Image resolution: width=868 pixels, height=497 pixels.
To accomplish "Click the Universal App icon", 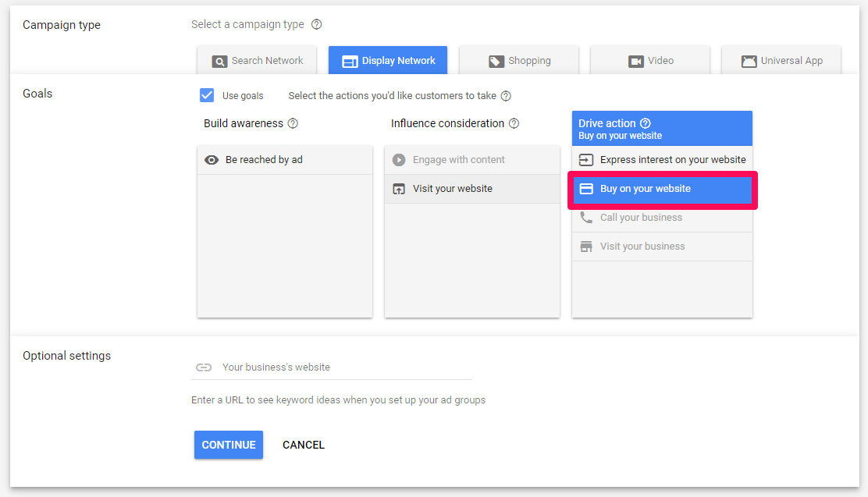I will pos(749,62).
